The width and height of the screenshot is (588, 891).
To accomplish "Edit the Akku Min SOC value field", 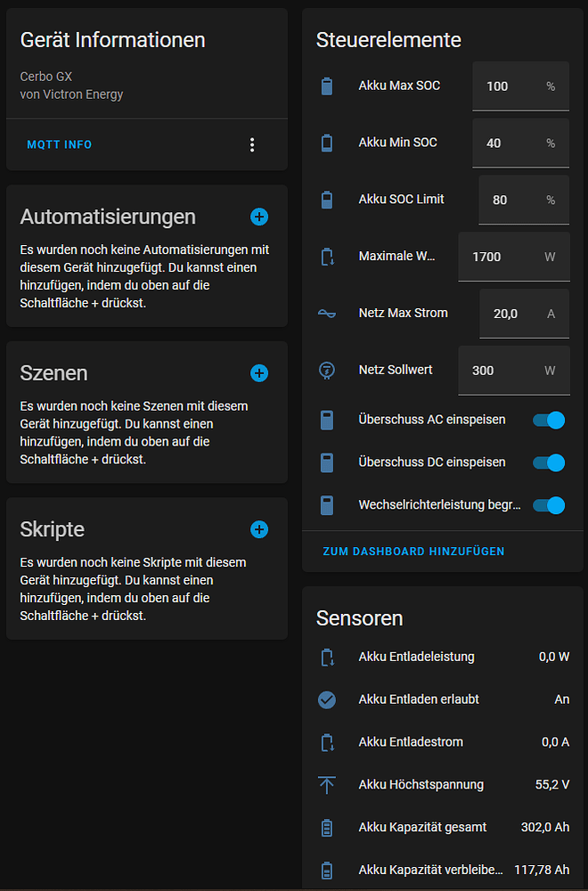I will (508, 143).
